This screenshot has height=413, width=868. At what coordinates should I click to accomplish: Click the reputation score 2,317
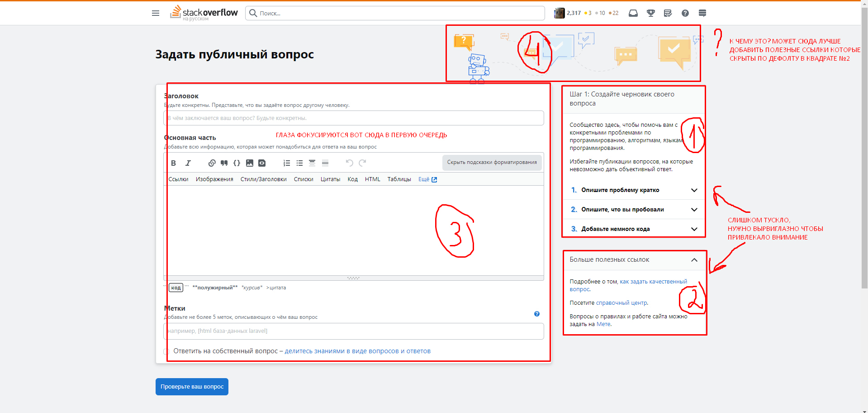(x=574, y=13)
